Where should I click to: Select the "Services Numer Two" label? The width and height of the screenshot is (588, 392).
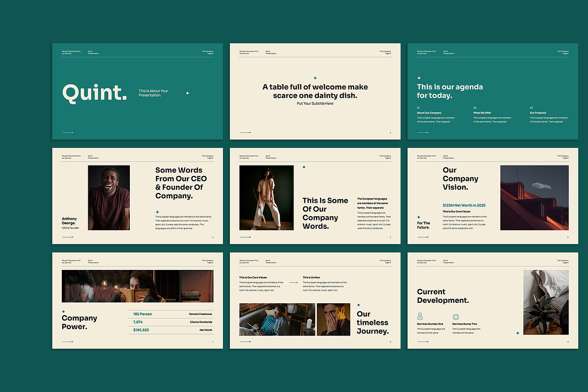pyautogui.click(x=465, y=324)
